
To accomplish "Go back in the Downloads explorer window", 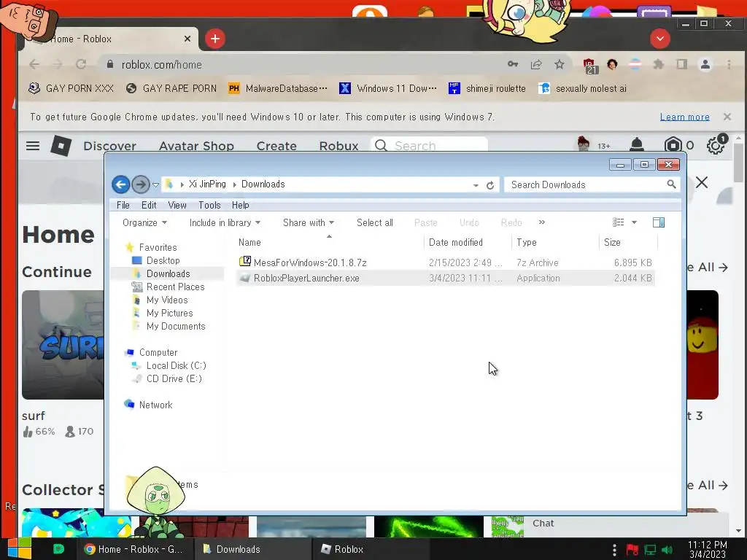I will click(x=121, y=184).
